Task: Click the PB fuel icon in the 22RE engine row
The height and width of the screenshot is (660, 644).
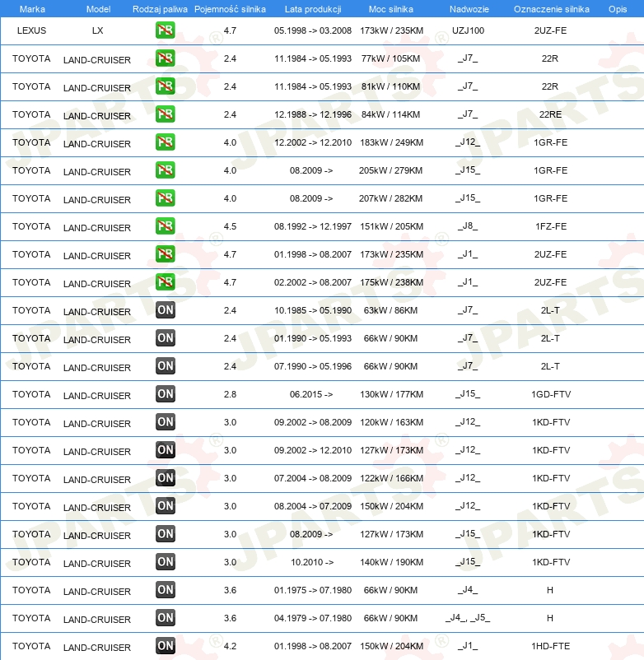Action: tap(165, 114)
